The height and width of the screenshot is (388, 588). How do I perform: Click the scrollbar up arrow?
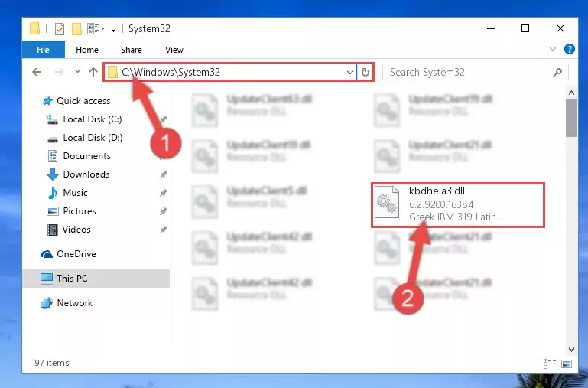(571, 93)
